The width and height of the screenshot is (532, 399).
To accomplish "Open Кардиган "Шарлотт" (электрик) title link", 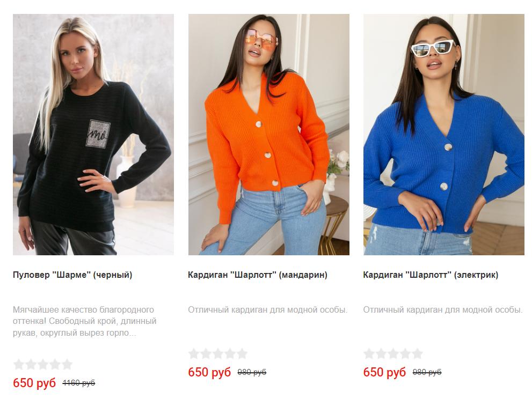I will click(x=431, y=275).
